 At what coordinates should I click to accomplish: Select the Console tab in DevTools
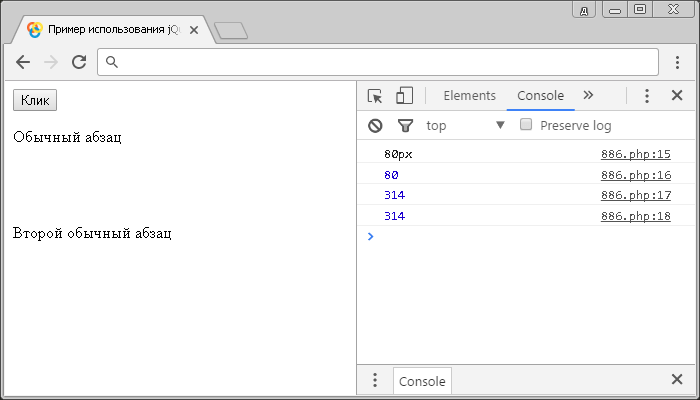click(540, 96)
